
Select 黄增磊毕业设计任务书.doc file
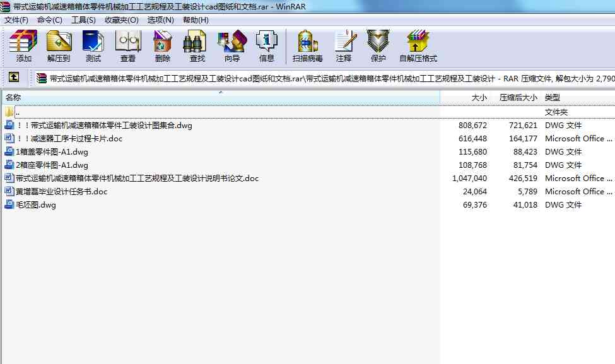pyautogui.click(x=61, y=192)
